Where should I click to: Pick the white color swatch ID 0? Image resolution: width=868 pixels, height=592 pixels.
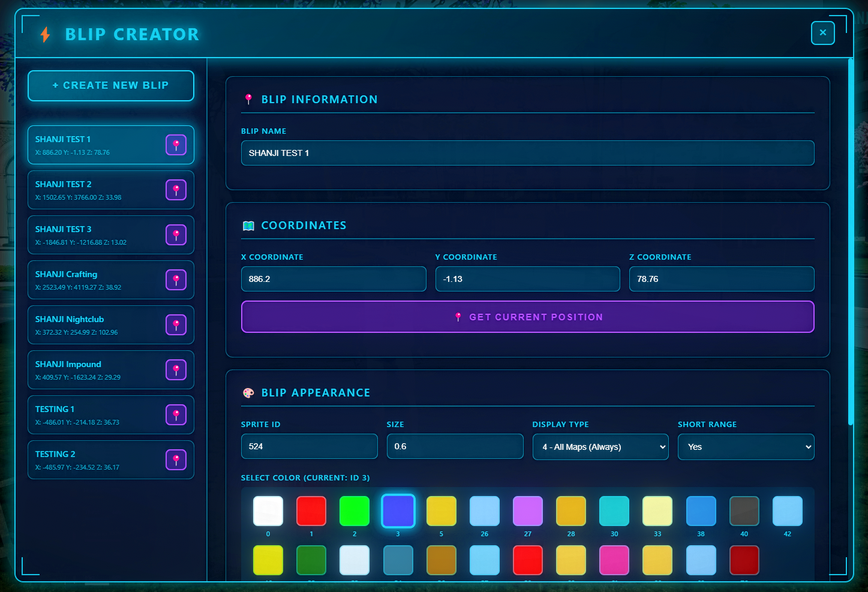pos(268,511)
